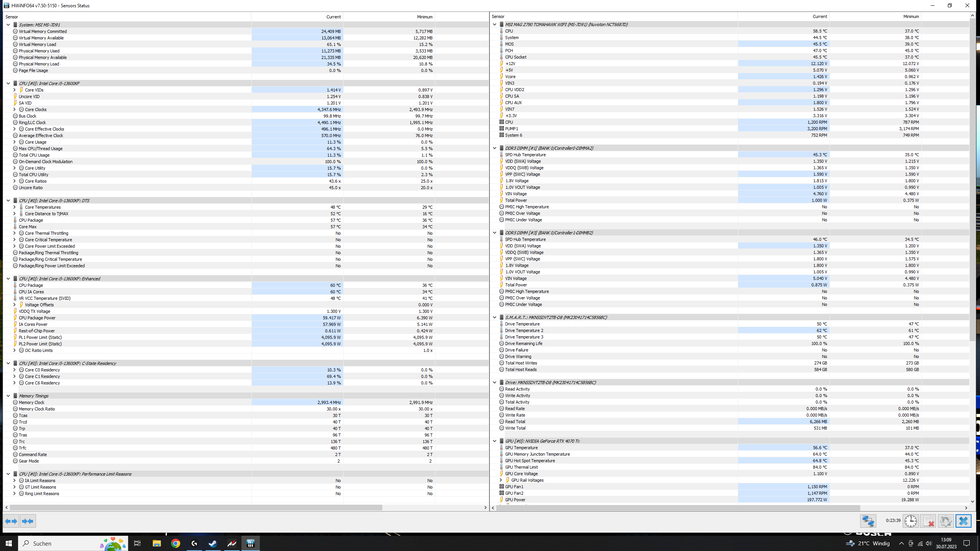Click the collapse panels arrows button
Screen dimensions: 980x551
point(28,521)
